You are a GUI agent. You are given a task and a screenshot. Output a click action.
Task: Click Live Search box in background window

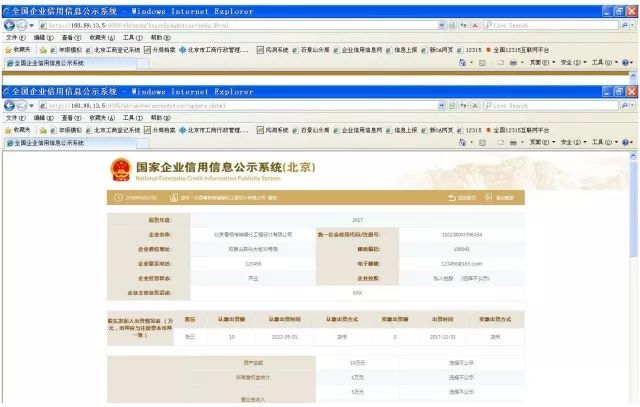point(551,25)
